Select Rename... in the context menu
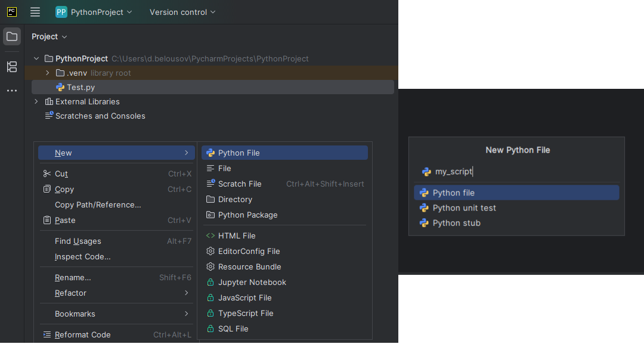 point(73,277)
